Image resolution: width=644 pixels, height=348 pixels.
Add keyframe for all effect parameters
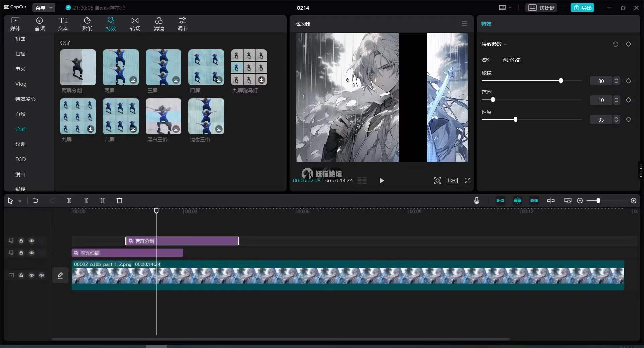pyautogui.click(x=628, y=44)
